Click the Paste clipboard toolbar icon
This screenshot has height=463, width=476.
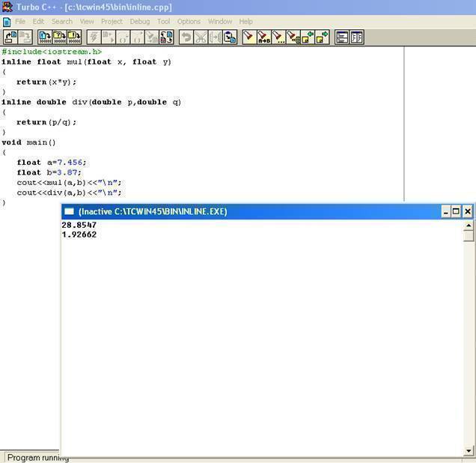(x=230, y=37)
